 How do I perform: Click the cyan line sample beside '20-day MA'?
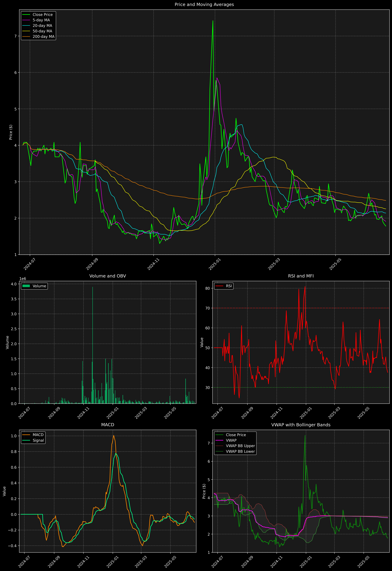[x=26, y=26]
